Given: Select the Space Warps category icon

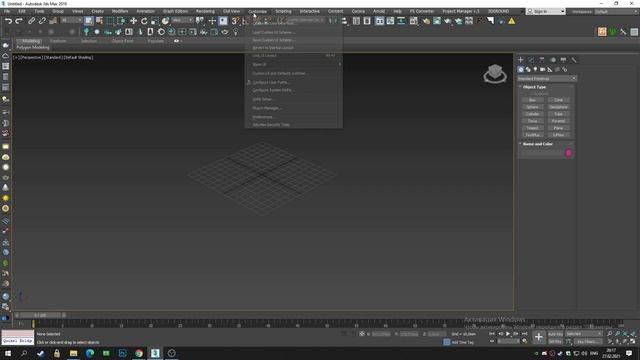Looking at the screenshot, I should 558,69.
